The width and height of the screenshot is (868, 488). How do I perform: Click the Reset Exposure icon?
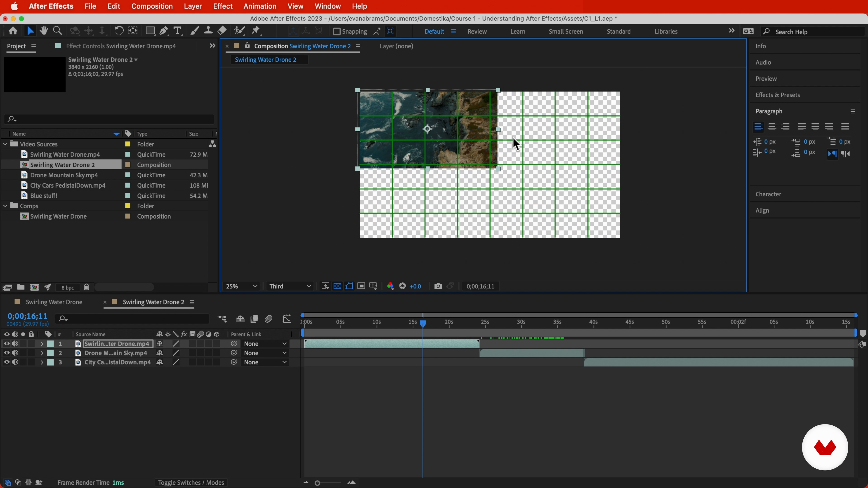(402, 286)
